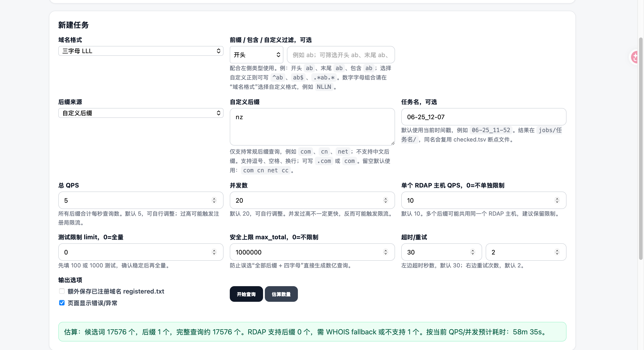Click the 估算数量 button
The image size is (644, 350).
coord(281,294)
